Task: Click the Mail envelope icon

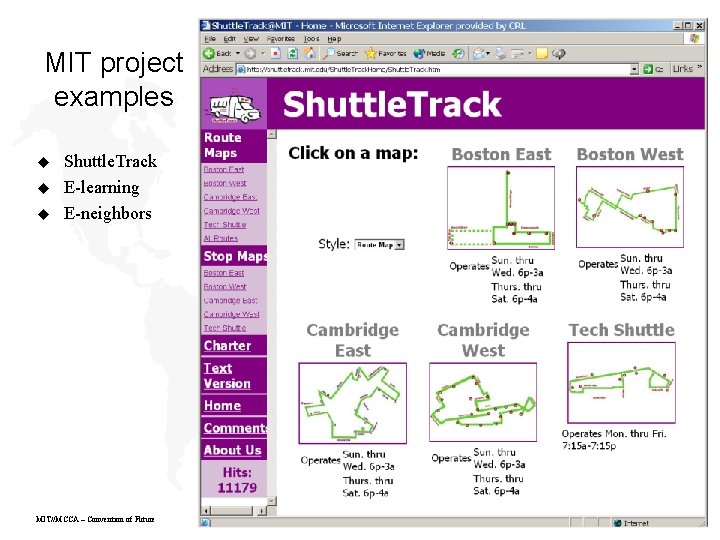Action: [478, 54]
